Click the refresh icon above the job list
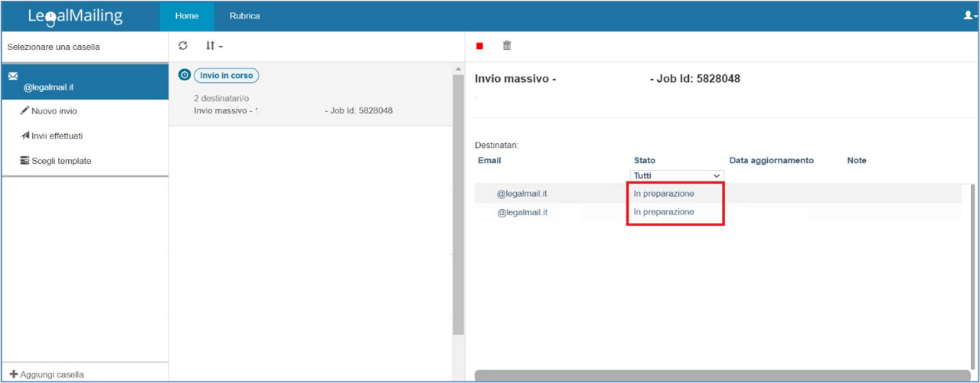 point(183,46)
